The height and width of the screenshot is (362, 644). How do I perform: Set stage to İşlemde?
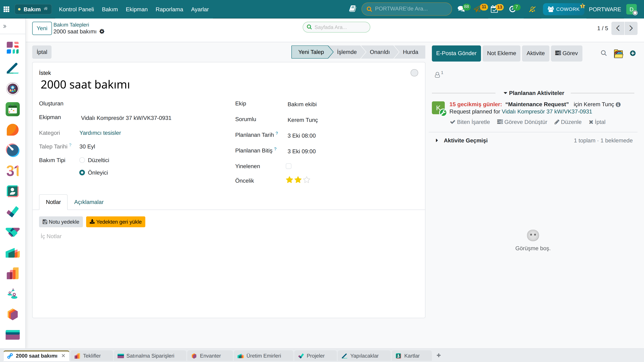(347, 52)
